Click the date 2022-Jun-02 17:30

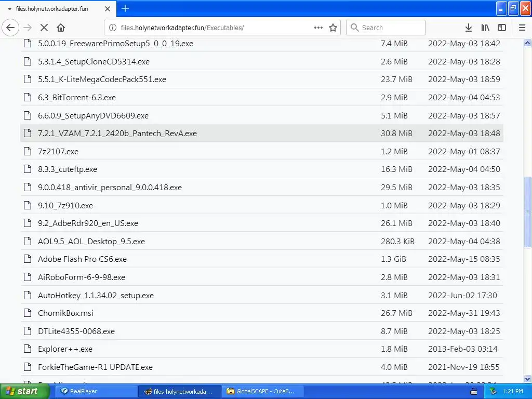[x=462, y=295]
